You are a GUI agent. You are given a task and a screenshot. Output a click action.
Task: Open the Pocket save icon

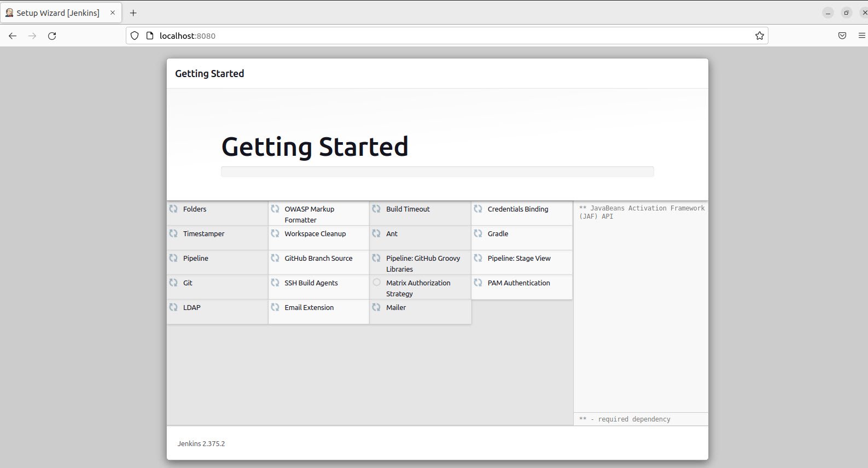point(842,36)
